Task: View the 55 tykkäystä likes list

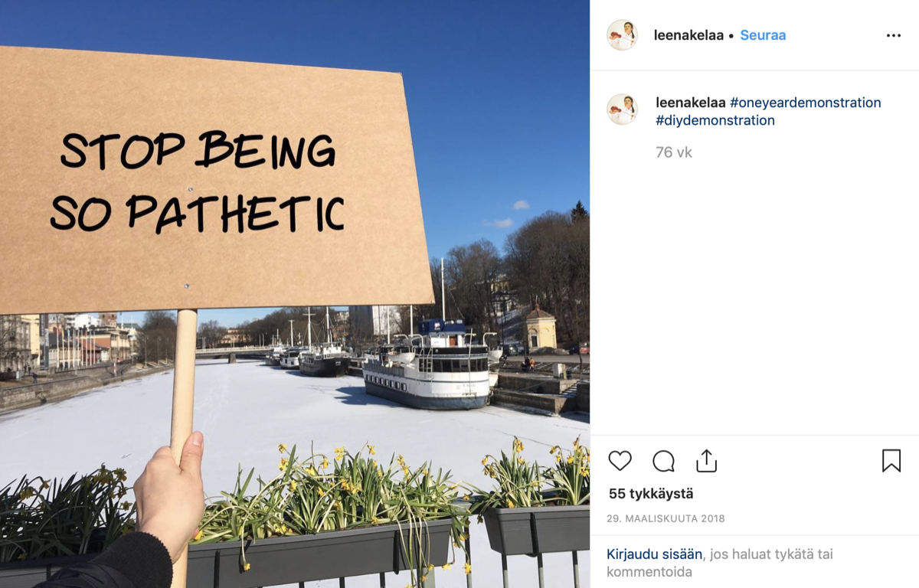Action: [x=651, y=494]
